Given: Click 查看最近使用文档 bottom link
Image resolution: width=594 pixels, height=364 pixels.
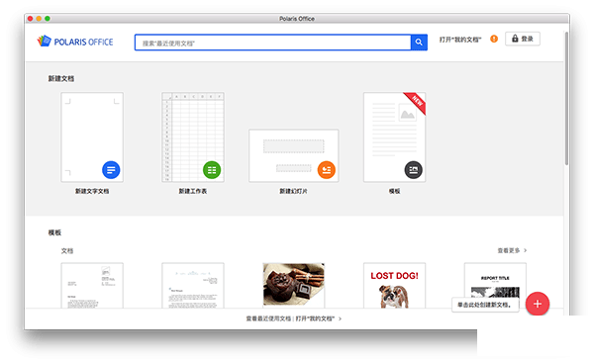Looking at the screenshot, I should [x=268, y=318].
